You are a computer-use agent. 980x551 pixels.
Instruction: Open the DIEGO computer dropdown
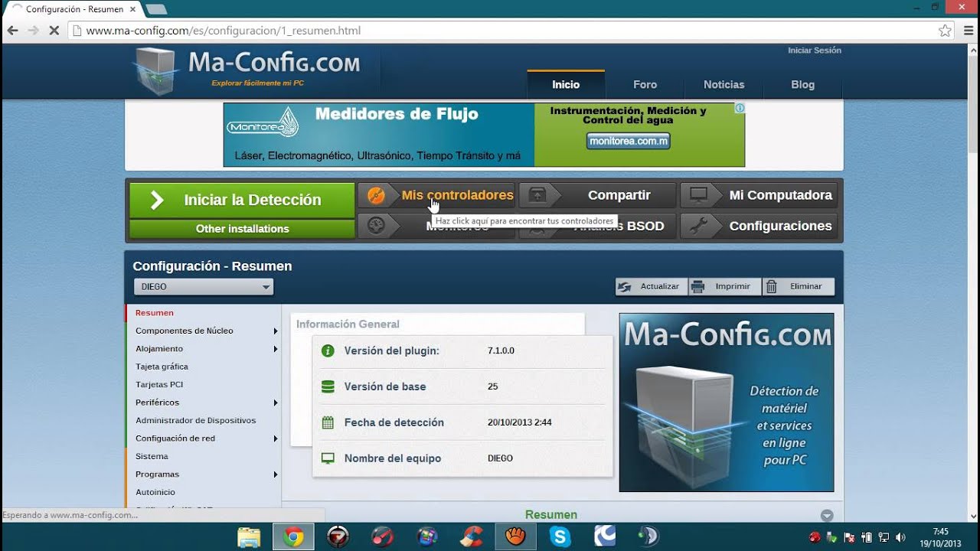point(204,287)
